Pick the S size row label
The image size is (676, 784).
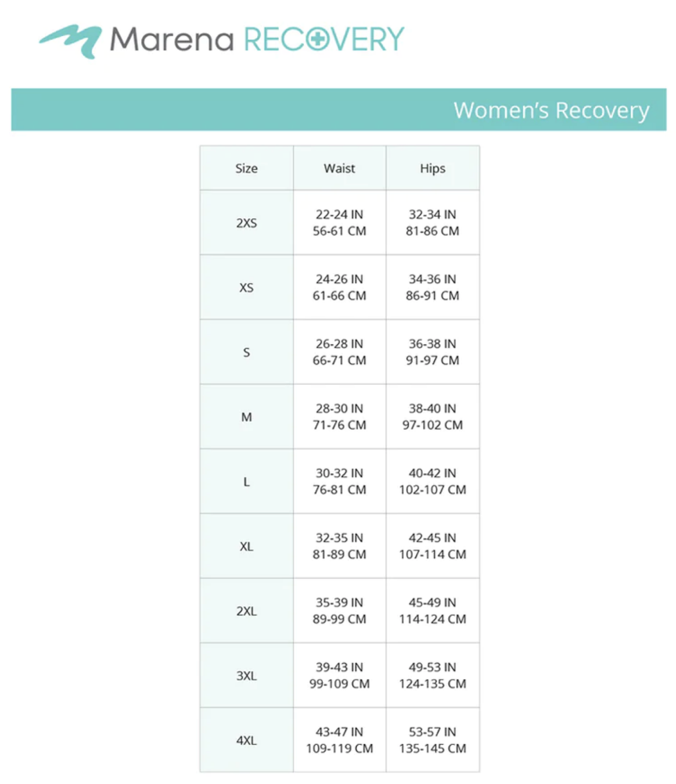[246, 352]
